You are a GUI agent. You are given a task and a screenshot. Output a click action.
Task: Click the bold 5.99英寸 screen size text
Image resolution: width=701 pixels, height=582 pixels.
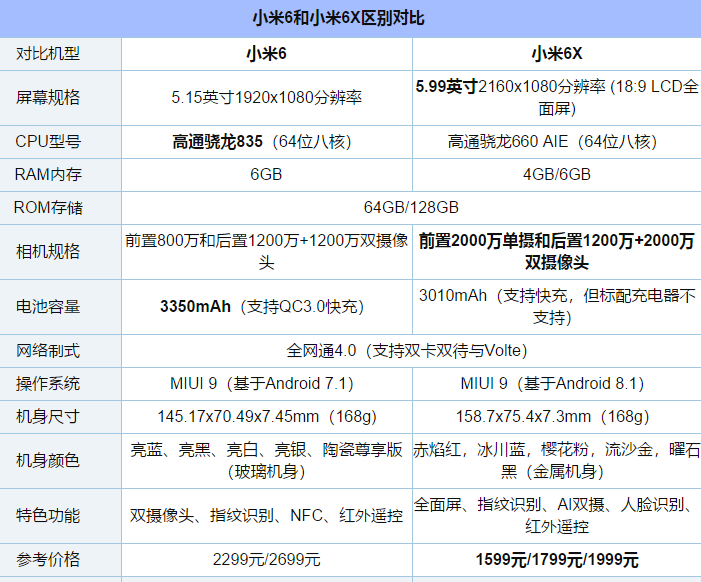point(446,88)
